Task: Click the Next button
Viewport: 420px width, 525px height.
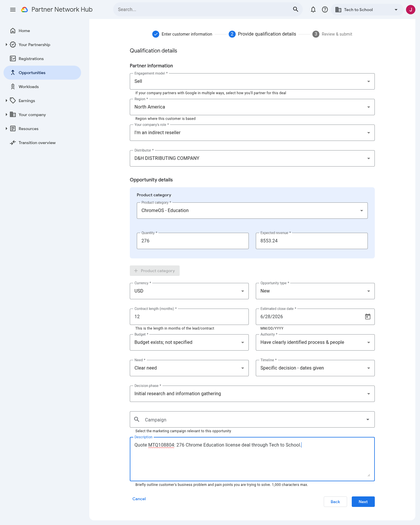Action: [x=363, y=502]
